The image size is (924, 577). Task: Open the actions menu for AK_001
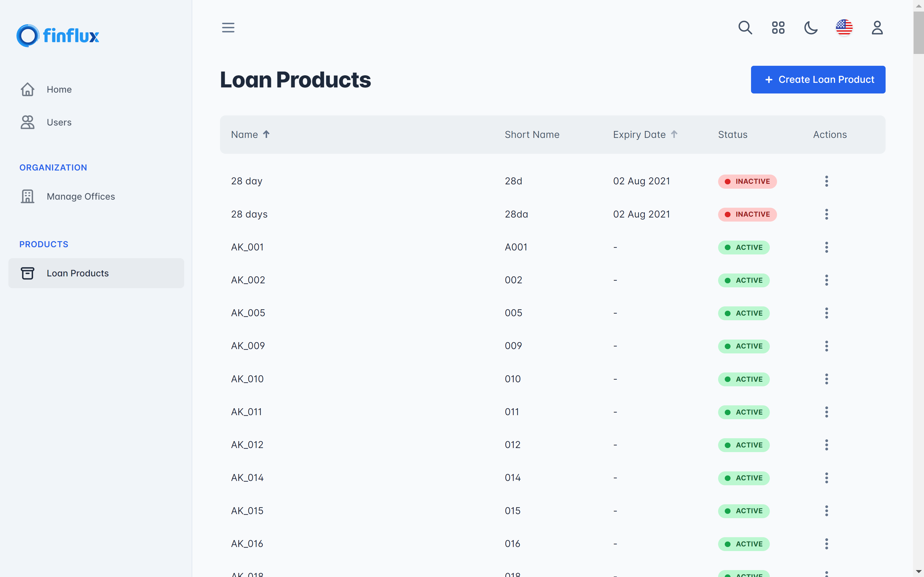[x=826, y=247]
